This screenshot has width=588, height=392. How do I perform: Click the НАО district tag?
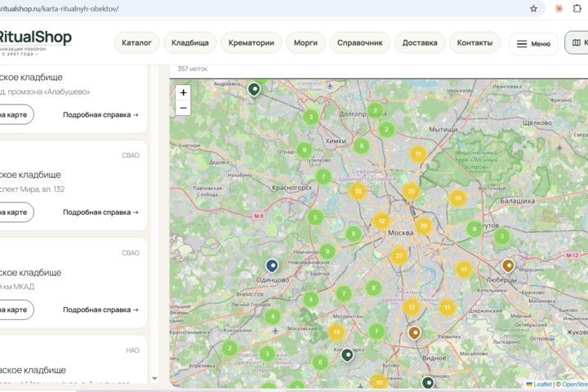(x=132, y=350)
